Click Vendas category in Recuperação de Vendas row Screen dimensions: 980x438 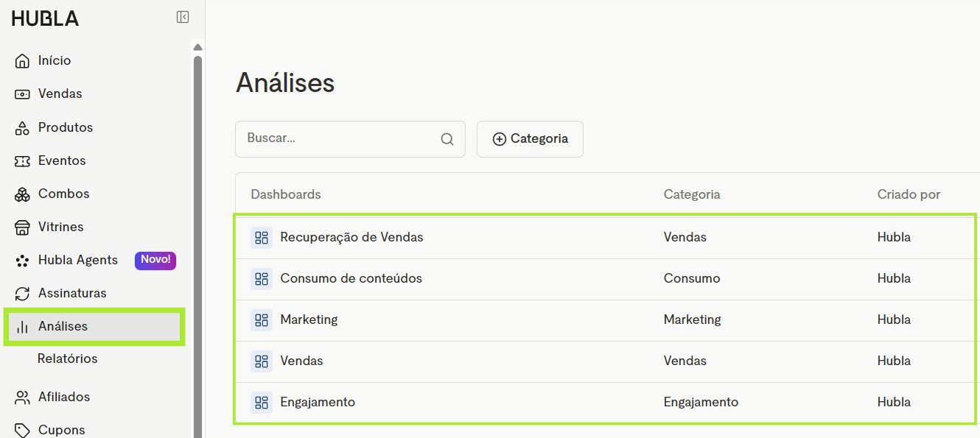coord(685,237)
